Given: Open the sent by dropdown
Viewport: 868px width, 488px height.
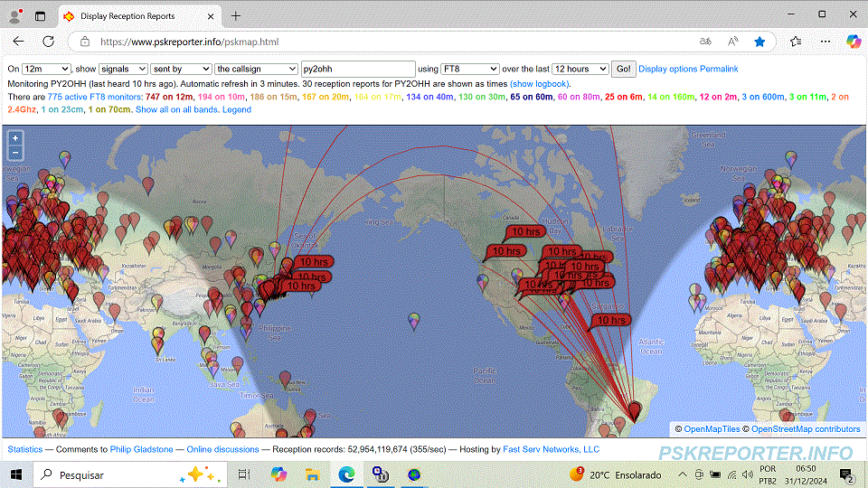Looking at the screenshot, I should click(181, 69).
